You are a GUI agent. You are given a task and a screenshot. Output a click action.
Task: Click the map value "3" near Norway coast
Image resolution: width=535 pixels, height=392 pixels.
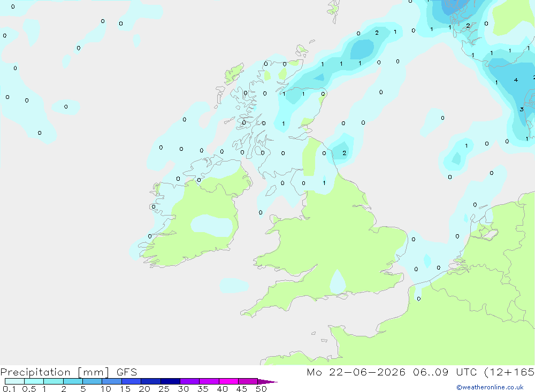521,110
